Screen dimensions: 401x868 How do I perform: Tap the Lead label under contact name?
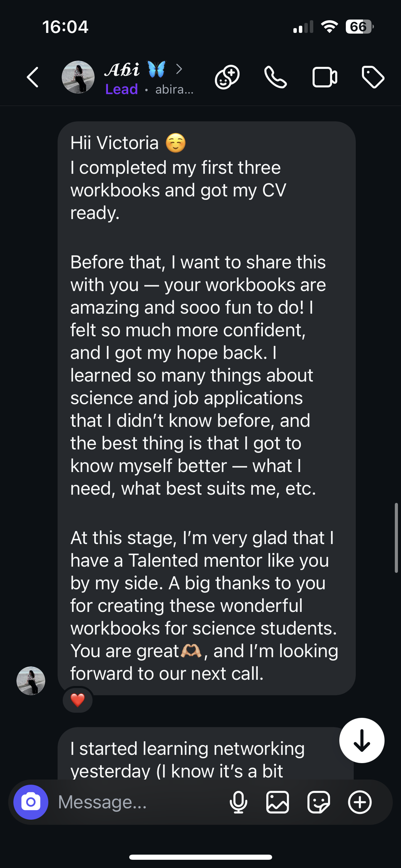click(121, 89)
